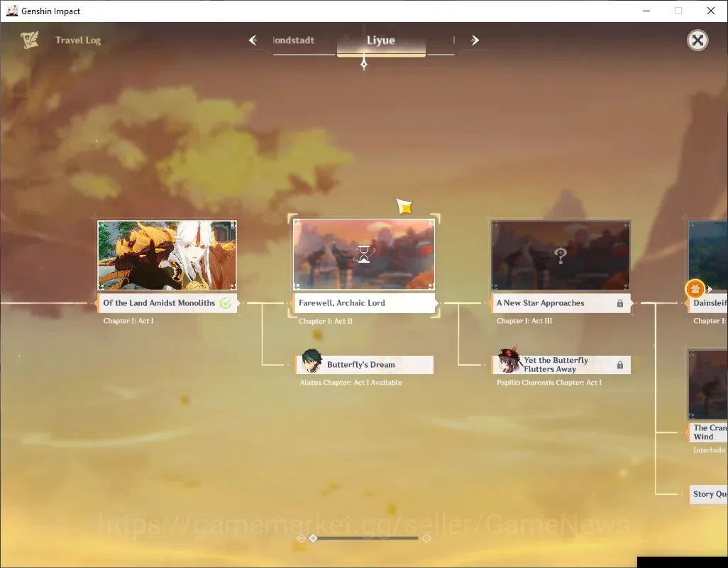This screenshot has height=568, width=728.
Task: Click the lock icon on A New Star Approaches
Action: (620, 303)
